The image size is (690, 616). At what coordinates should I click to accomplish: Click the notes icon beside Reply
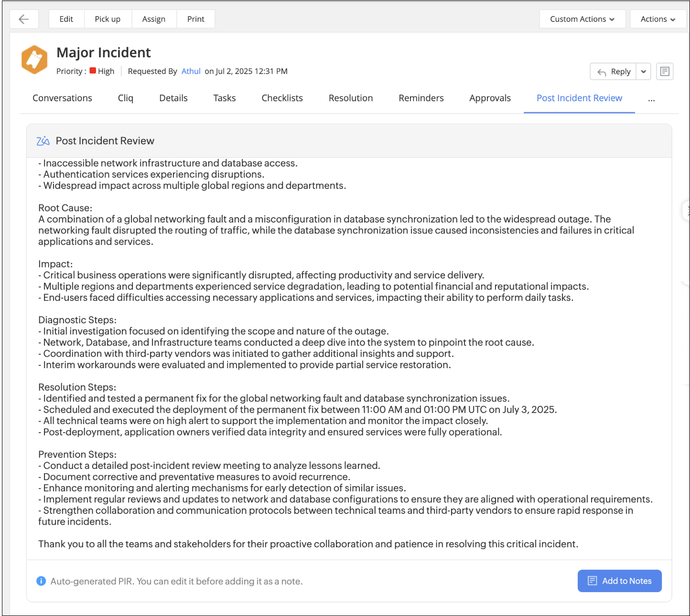[x=664, y=72]
